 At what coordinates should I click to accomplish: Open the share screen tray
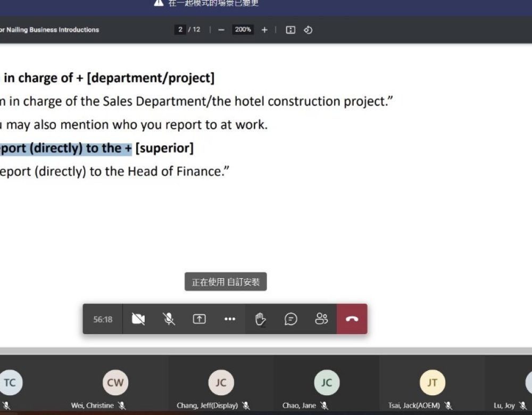click(199, 319)
